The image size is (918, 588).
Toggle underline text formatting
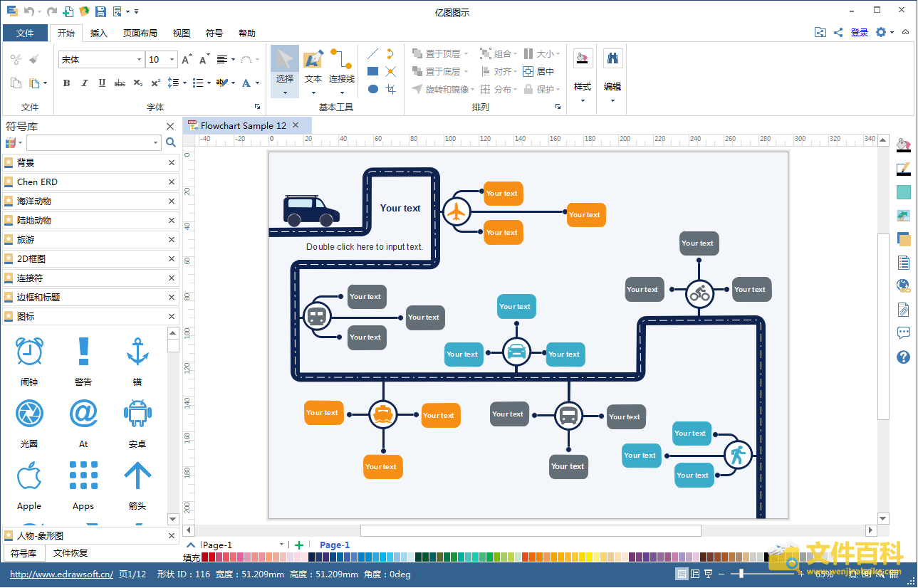(x=103, y=83)
